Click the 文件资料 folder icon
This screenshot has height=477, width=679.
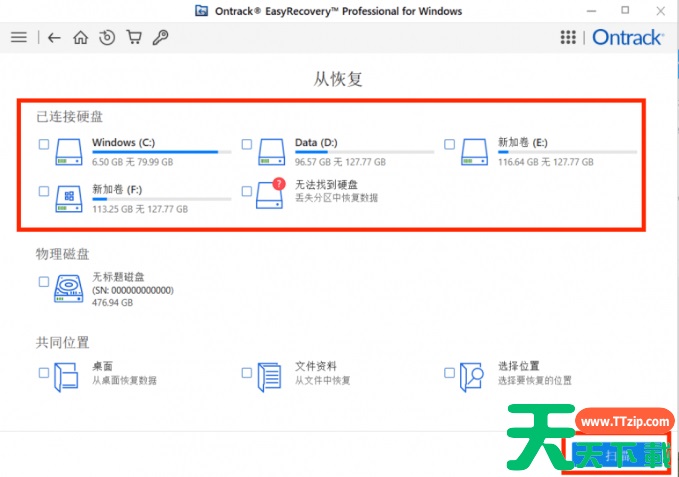click(270, 374)
